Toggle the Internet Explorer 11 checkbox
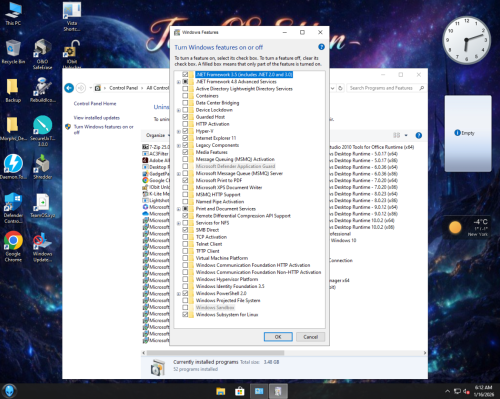 click(x=185, y=138)
